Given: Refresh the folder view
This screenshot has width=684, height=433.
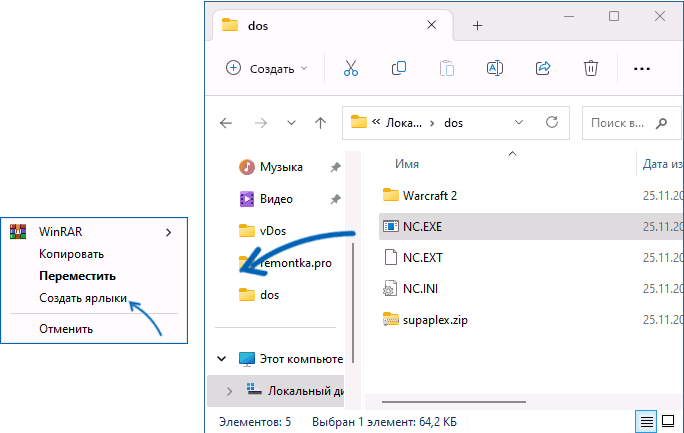Looking at the screenshot, I should [550, 123].
